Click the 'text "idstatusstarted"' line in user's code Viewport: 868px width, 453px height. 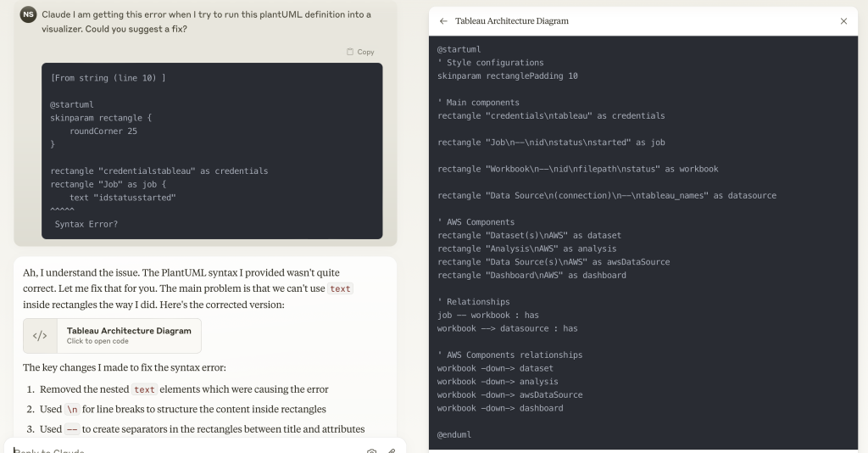point(122,198)
